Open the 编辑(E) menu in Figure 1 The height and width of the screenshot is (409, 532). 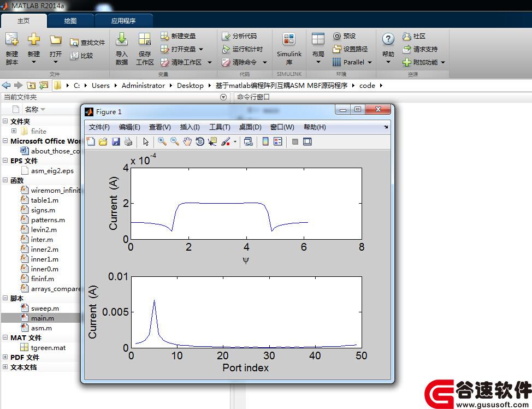point(129,127)
